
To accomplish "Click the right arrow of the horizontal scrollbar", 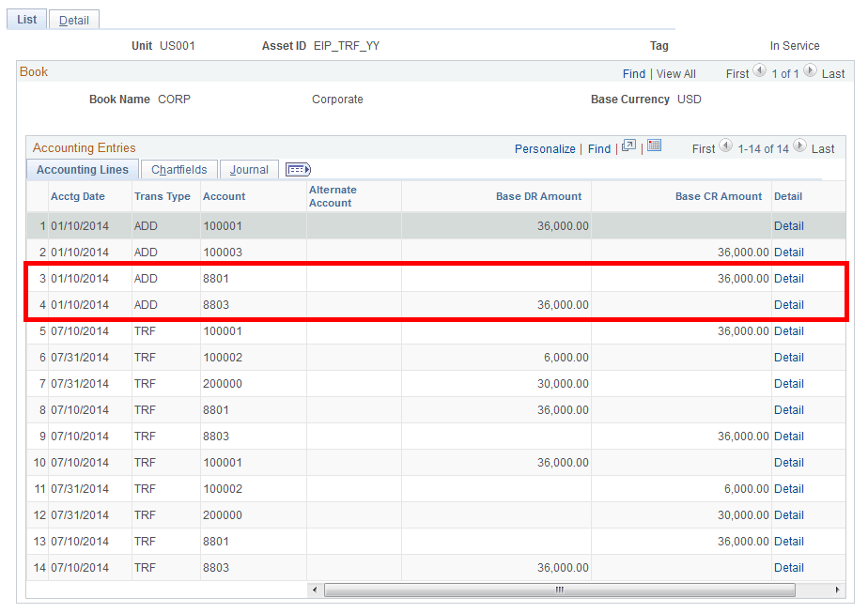I will (x=837, y=590).
